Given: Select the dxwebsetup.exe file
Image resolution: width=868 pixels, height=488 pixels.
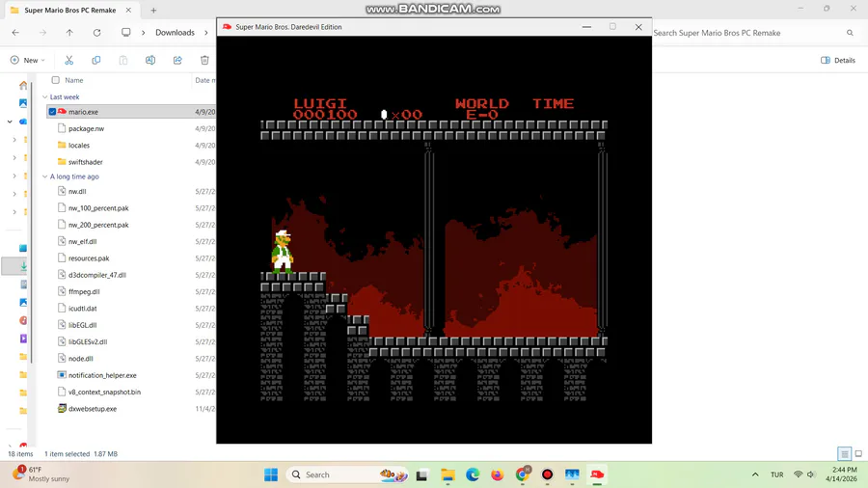Looking at the screenshot, I should (93, 409).
